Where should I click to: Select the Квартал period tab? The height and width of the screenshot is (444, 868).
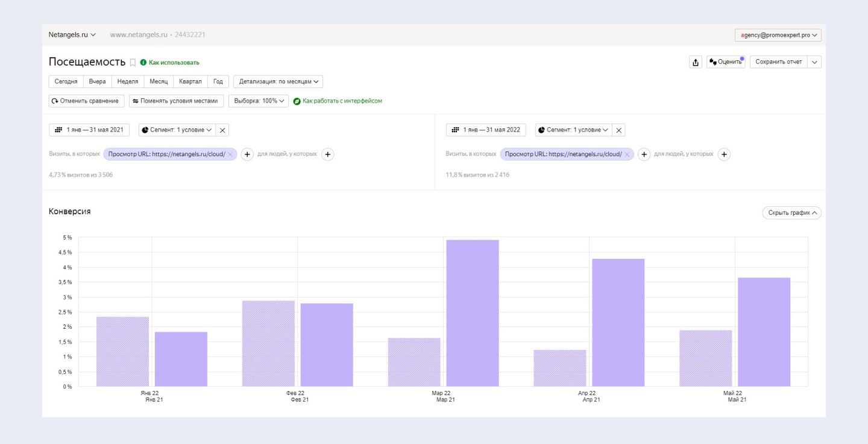pos(190,81)
